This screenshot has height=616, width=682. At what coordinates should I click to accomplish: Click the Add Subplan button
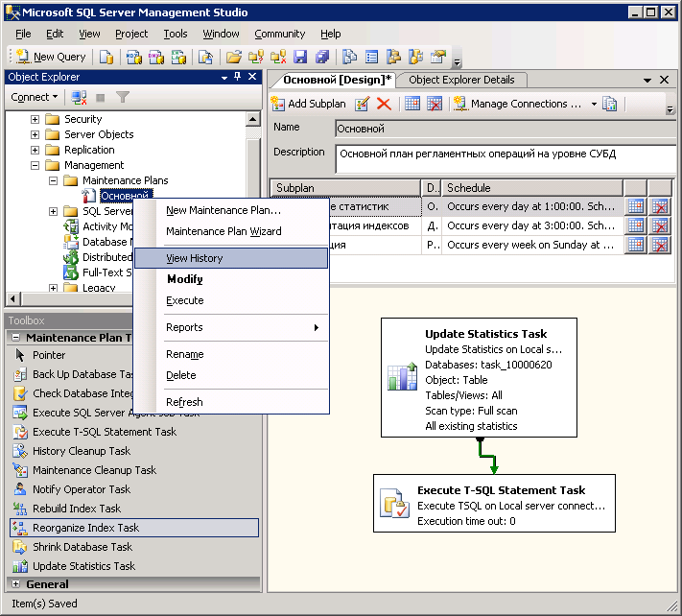309,104
